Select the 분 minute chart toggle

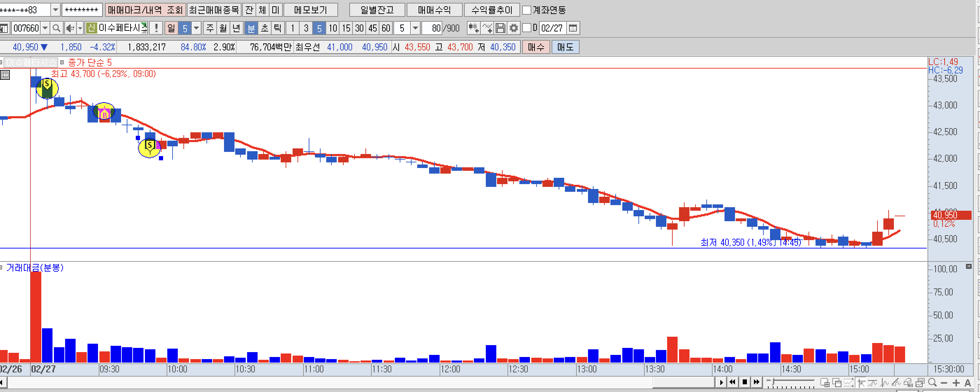pyautogui.click(x=251, y=28)
